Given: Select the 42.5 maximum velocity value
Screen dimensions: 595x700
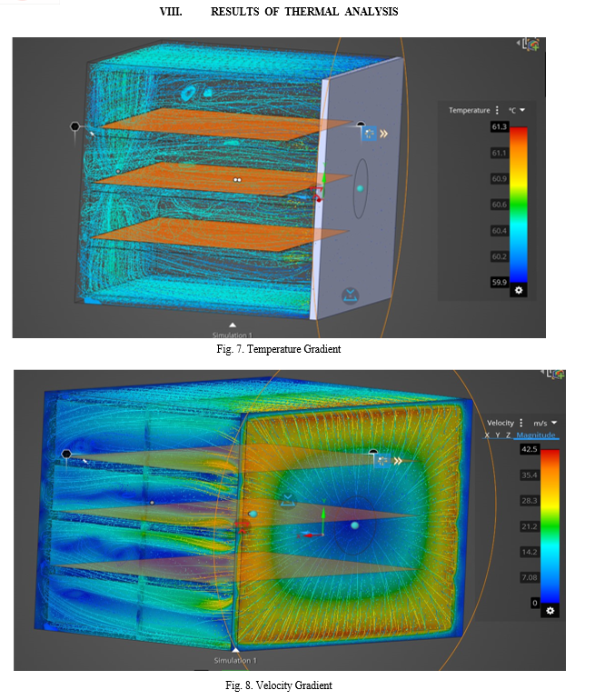Looking at the screenshot, I should point(529,449).
